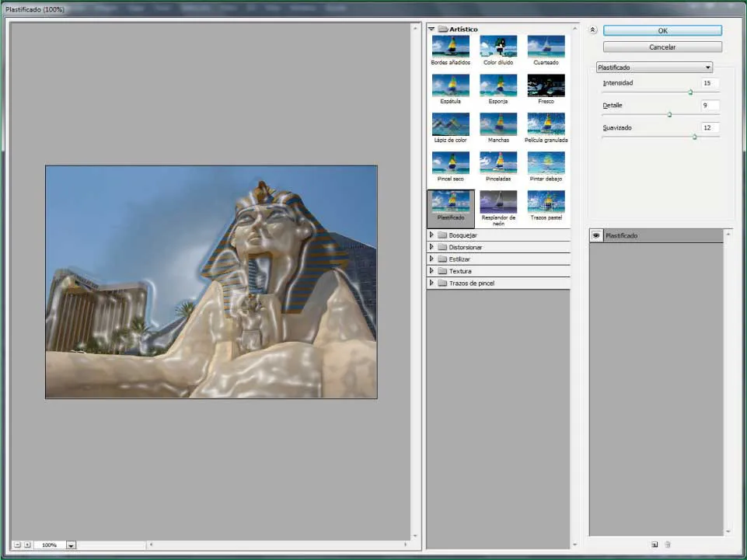747x560 pixels.
Task: Collapse filter thumbnails with double-arrow button
Action: coord(593,30)
